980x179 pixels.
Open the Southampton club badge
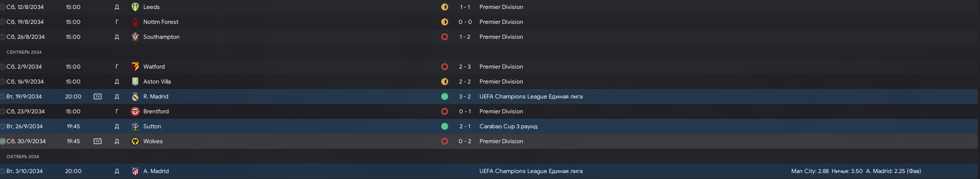135,37
